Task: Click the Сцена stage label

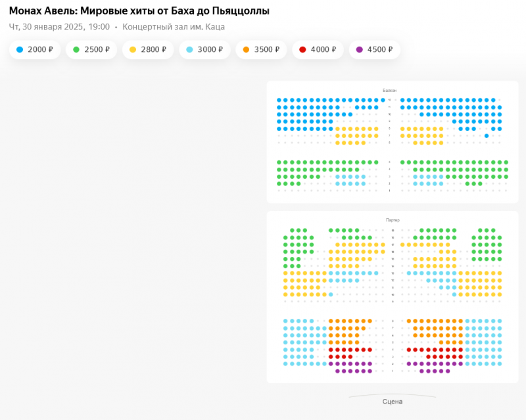Action: (392, 401)
